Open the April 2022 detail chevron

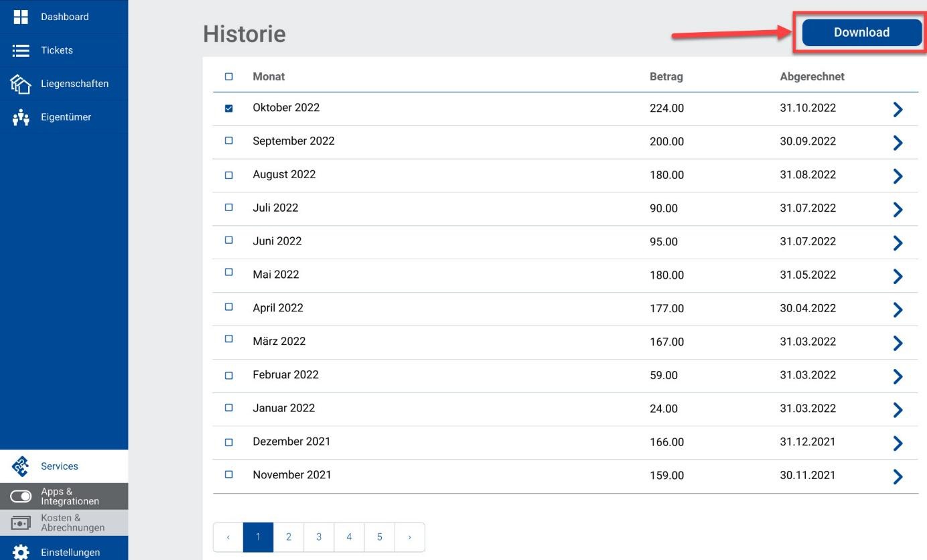[898, 309]
